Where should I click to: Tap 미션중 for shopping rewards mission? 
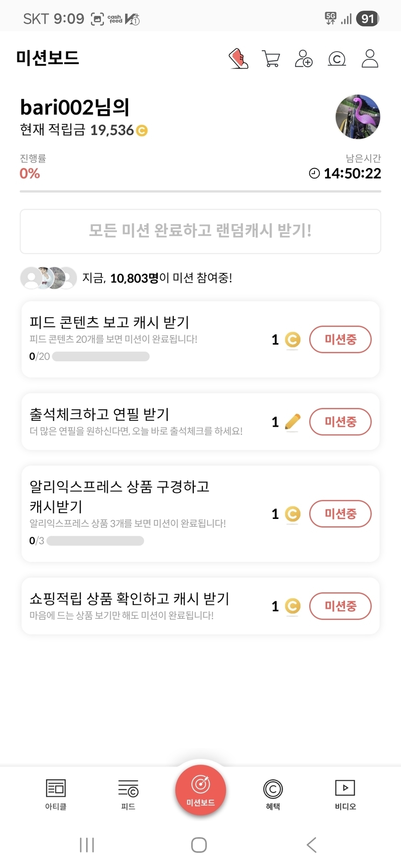[340, 605]
